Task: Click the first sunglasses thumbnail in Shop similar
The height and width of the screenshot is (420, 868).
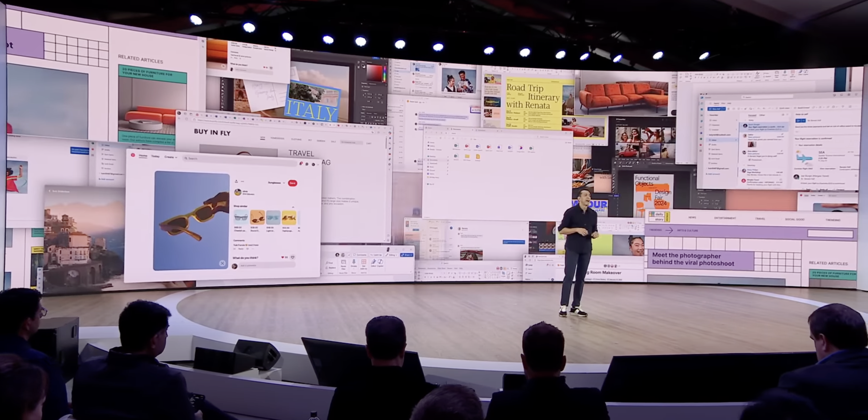Action: tap(241, 217)
